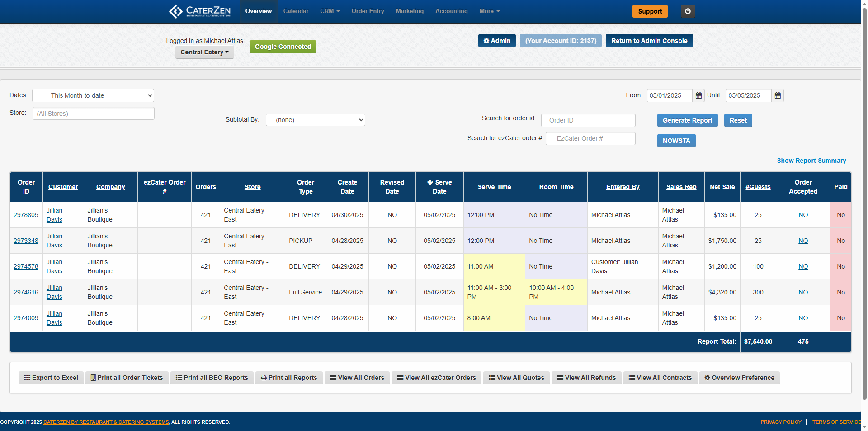Print all Order Tickets

pyautogui.click(x=127, y=378)
